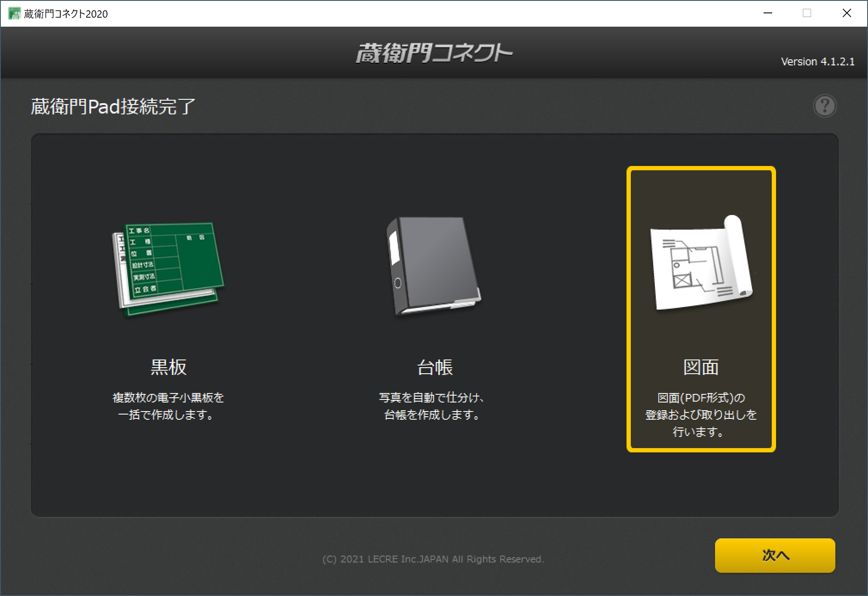
Task: Click the 蔵衛門コネクト logo in the header
Action: 434,53
